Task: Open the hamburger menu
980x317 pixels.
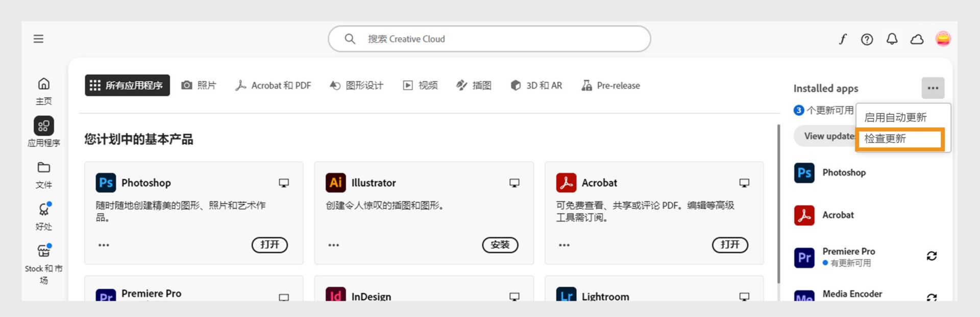Action: (x=38, y=39)
